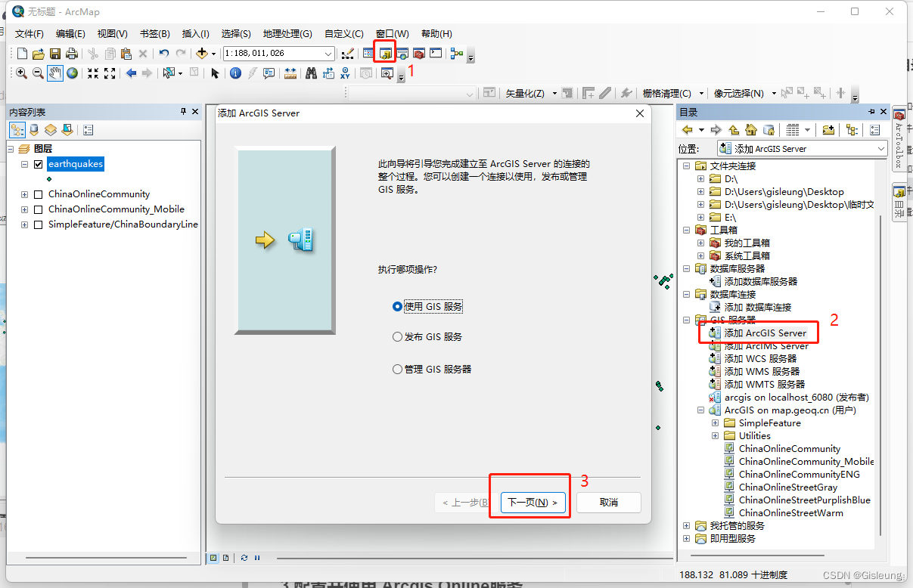Select the 使用 GIS 服务 radio option
The height and width of the screenshot is (588, 913).
397,307
